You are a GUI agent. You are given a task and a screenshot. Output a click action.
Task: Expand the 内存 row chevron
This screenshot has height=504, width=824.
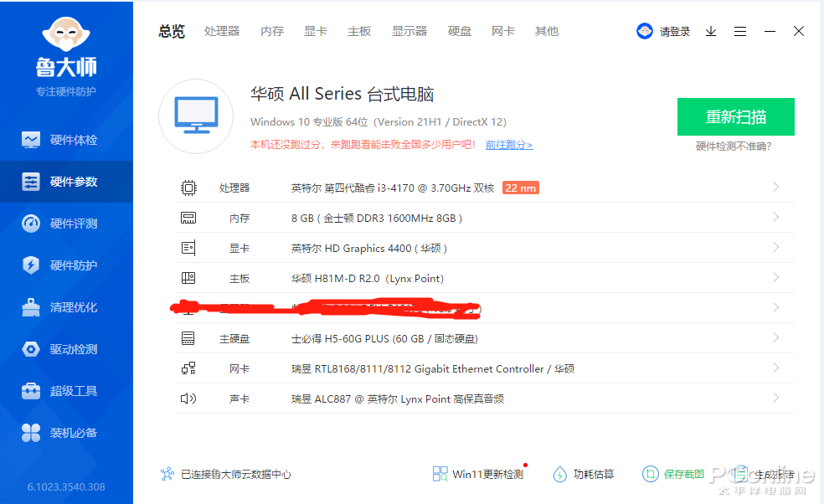coord(776,217)
